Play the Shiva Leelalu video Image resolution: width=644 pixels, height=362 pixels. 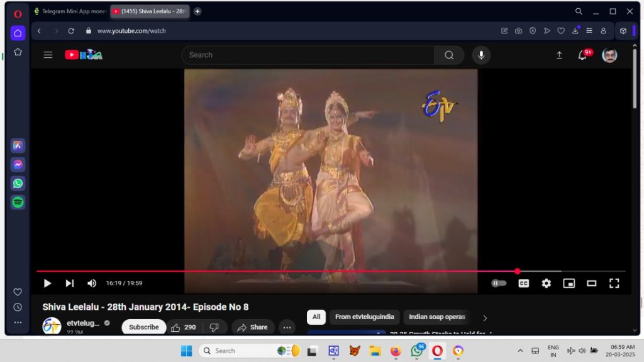point(47,283)
